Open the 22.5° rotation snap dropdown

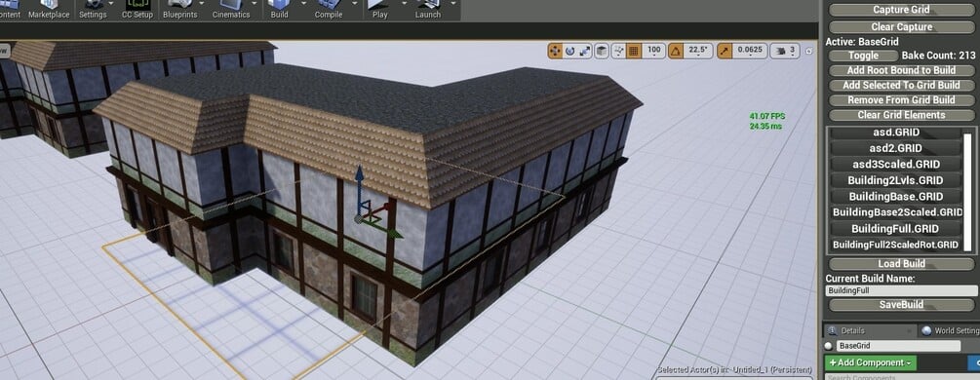(x=698, y=51)
